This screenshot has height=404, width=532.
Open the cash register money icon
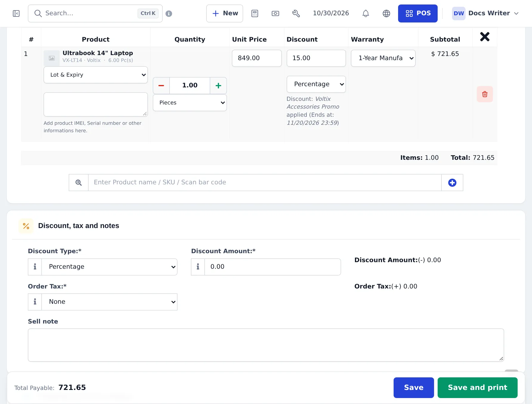click(x=275, y=13)
